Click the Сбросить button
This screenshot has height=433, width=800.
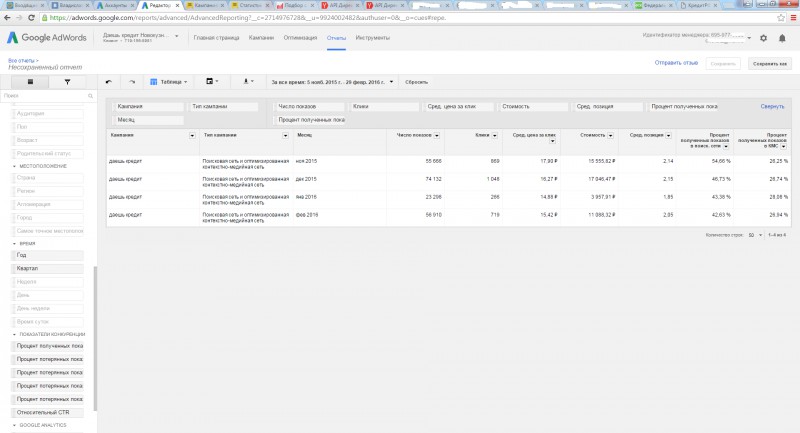(416, 82)
